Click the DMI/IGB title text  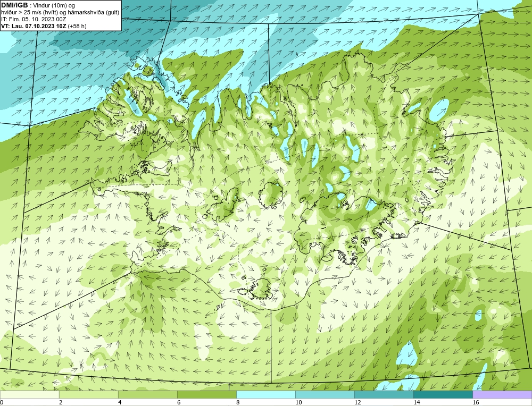pyautogui.click(x=14, y=5)
